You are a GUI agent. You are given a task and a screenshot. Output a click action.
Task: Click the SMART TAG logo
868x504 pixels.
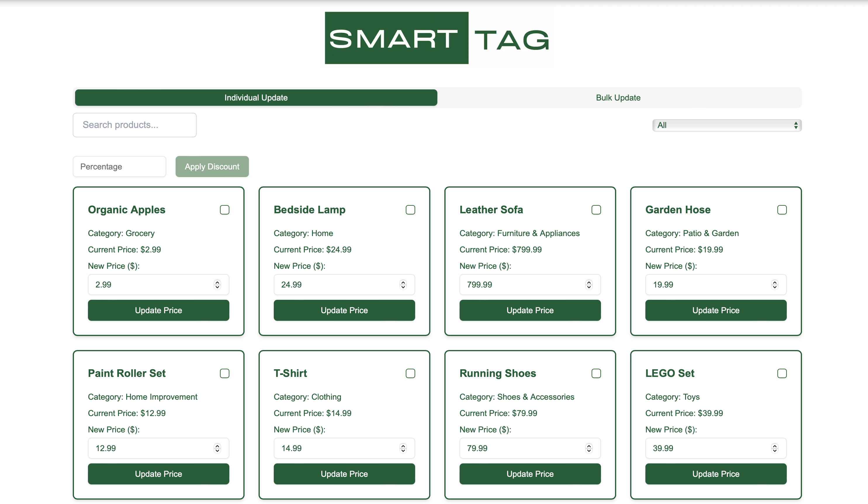point(437,38)
